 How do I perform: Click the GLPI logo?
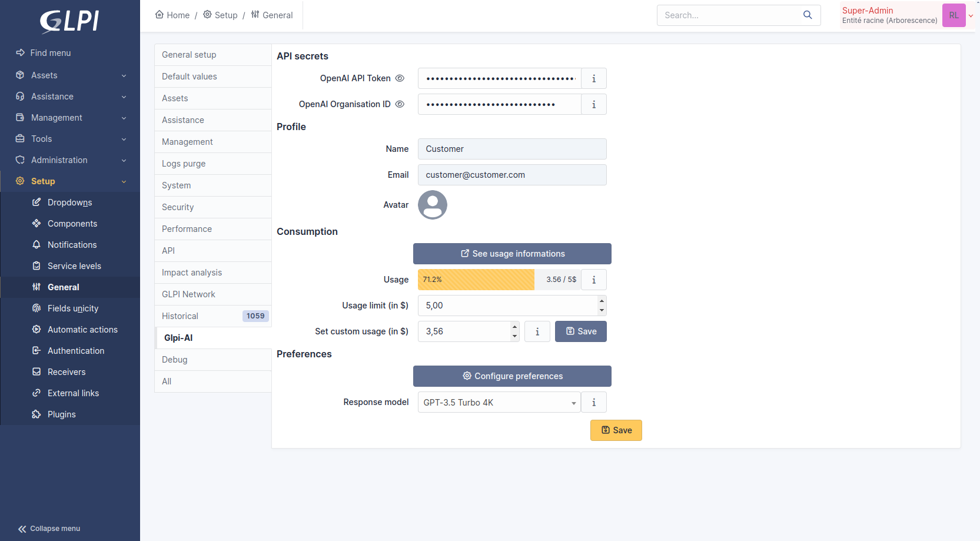(x=69, y=21)
